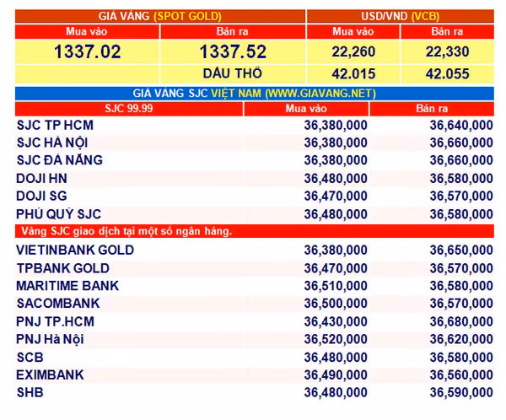Click the EXIMBANK row name
Screen dimensions: 506x420
51,374
